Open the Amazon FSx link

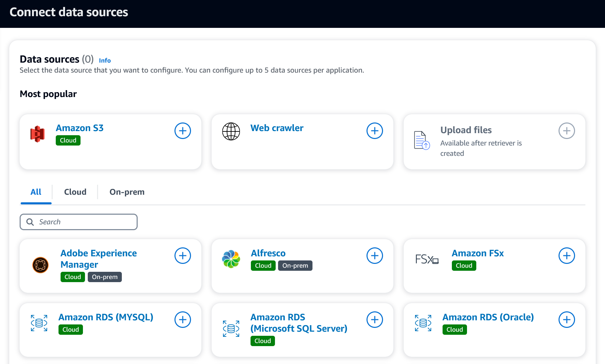478,253
